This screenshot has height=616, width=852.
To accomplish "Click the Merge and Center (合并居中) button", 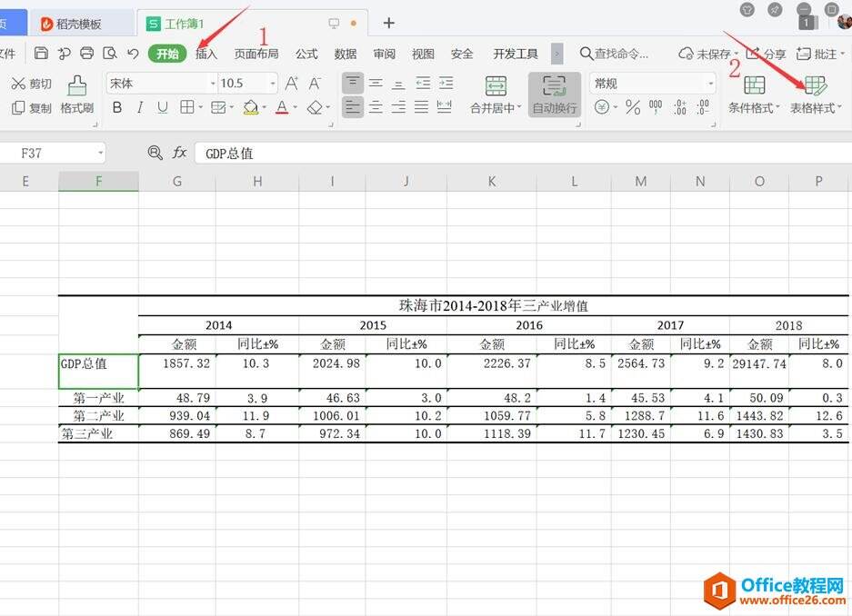I will (x=496, y=95).
